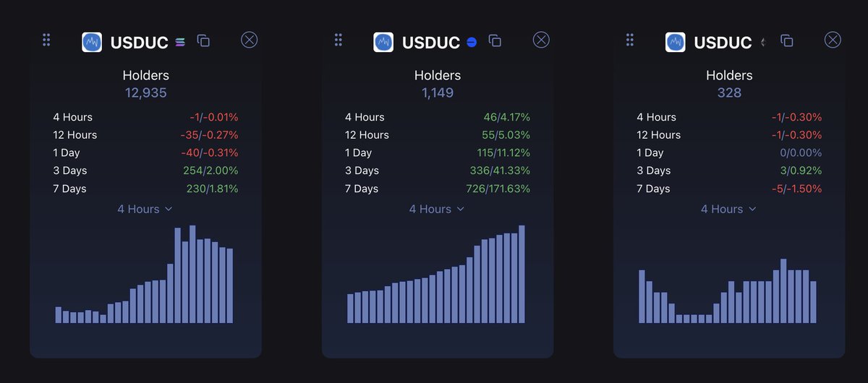This screenshot has width=868, height=383.
Task: Click the drag handle on the 1,149 holders card
Action: coord(338,40)
